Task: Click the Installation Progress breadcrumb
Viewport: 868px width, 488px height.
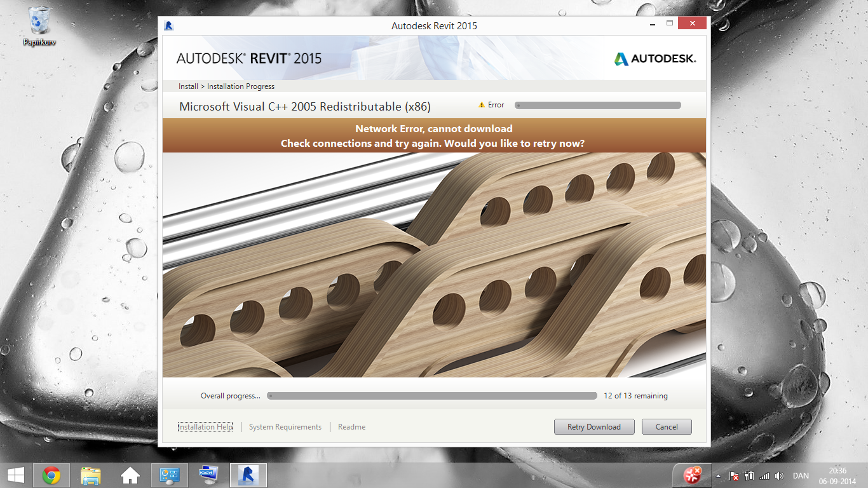Action: 240,86
